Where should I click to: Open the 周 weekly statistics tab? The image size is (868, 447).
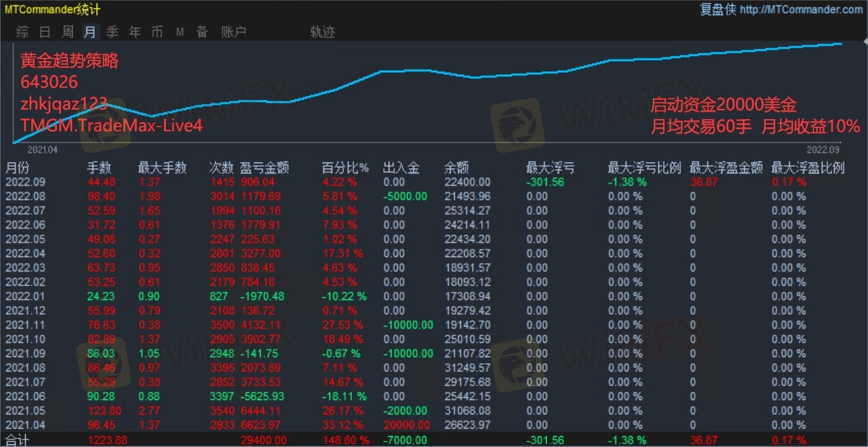(67, 32)
